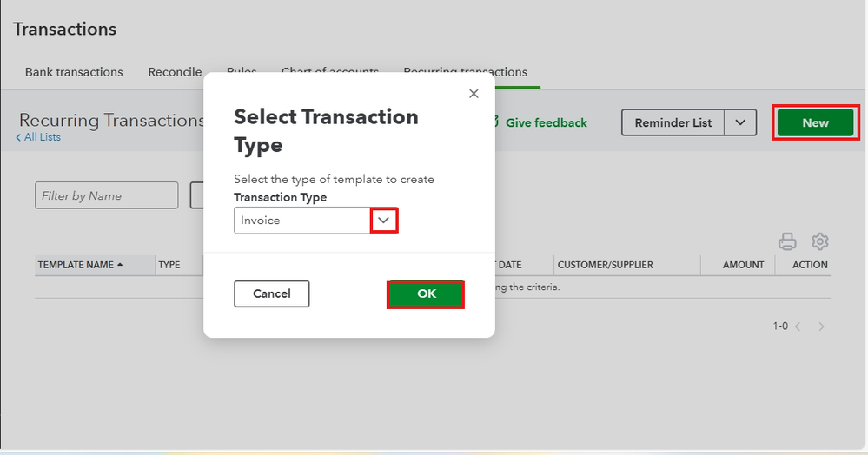Close the Select Transaction Type dialog

(x=474, y=94)
